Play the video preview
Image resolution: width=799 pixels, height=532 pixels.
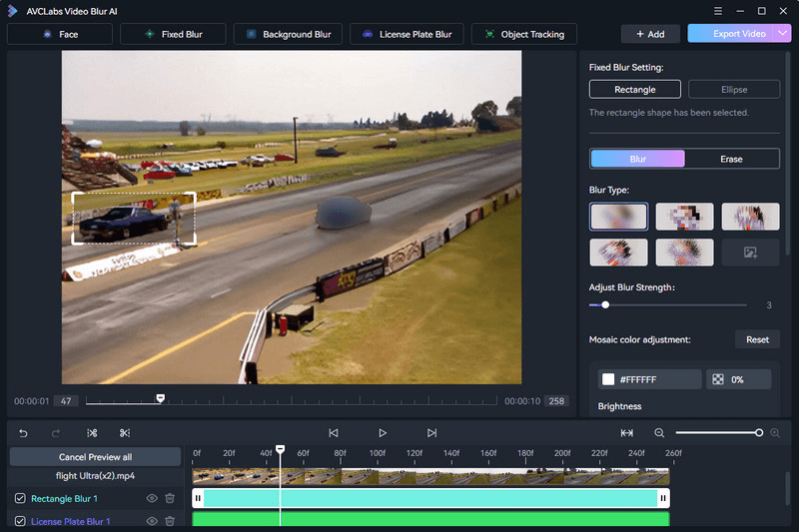point(383,433)
